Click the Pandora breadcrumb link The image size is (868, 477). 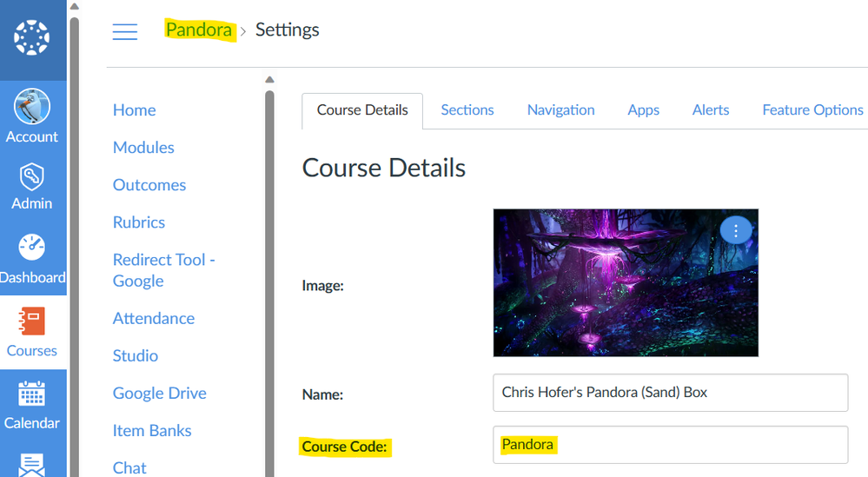pyautogui.click(x=199, y=30)
